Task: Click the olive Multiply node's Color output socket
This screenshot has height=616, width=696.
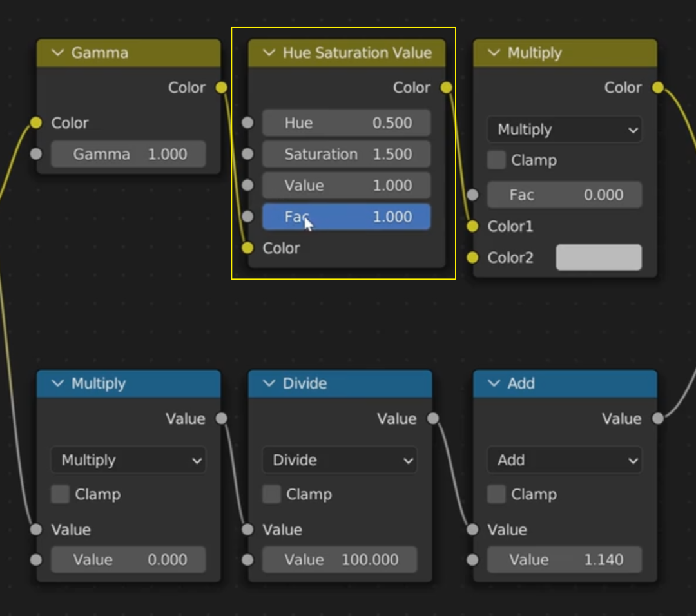Action: 658,88
